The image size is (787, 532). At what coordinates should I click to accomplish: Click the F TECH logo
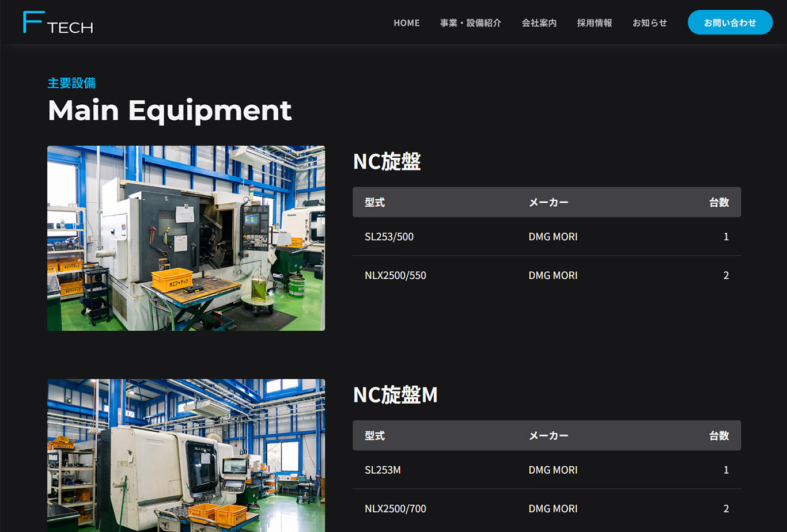[58, 22]
